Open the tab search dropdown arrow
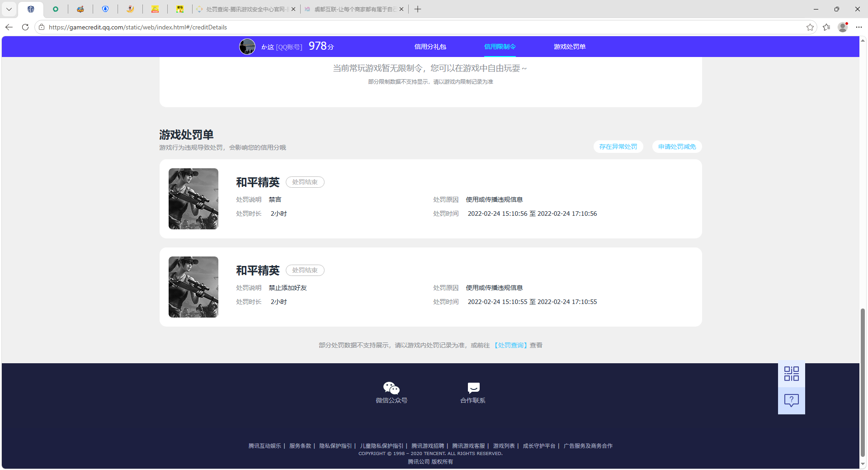Screen dimensions: 868x470 [x=9, y=9]
